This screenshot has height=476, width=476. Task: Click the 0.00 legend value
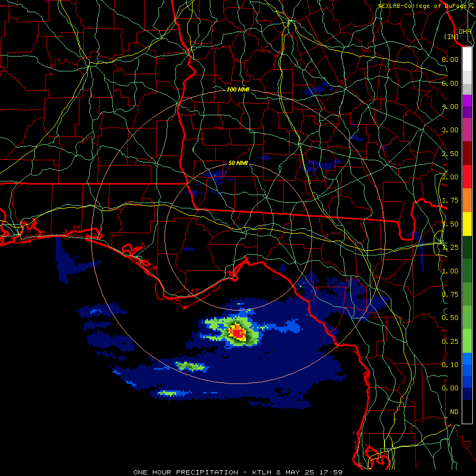pyautogui.click(x=450, y=388)
